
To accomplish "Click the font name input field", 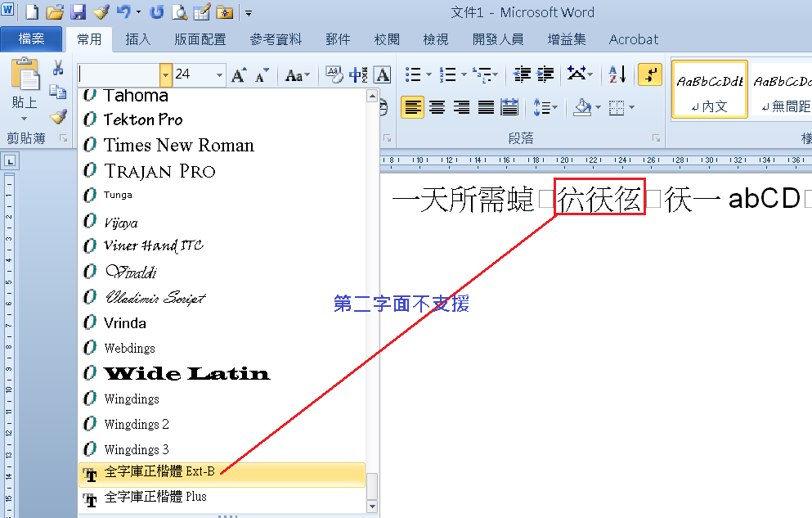I will [119, 75].
